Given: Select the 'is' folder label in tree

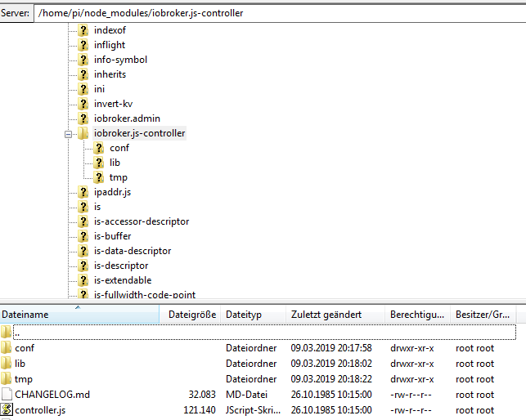Looking at the screenshot, I should pyautogui.click(x=97, y=208).
